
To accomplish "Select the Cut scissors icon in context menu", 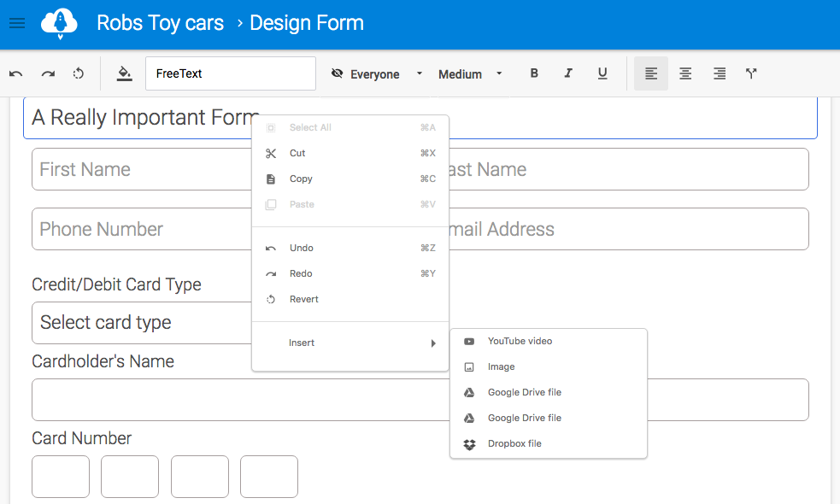I will (x=271, y=154).
